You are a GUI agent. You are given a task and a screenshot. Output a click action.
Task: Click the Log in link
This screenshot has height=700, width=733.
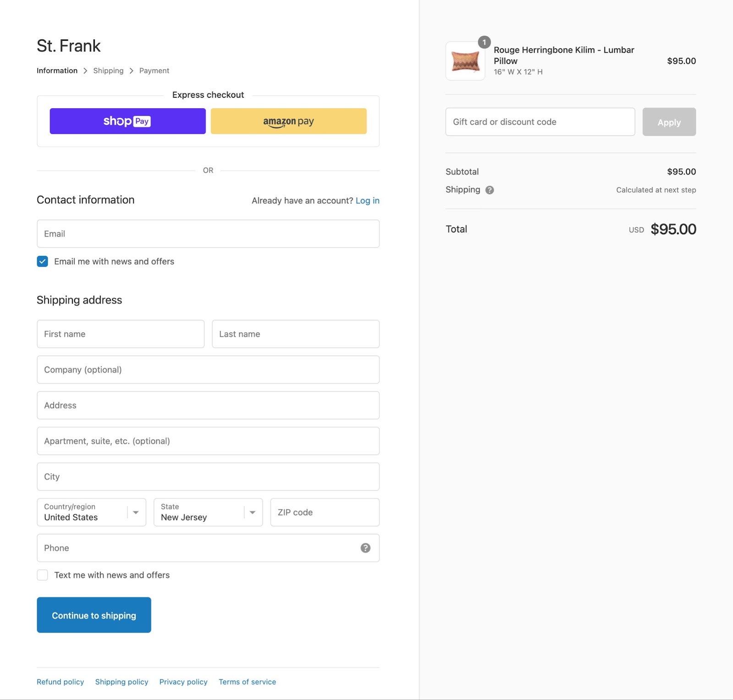pos(367,200)
